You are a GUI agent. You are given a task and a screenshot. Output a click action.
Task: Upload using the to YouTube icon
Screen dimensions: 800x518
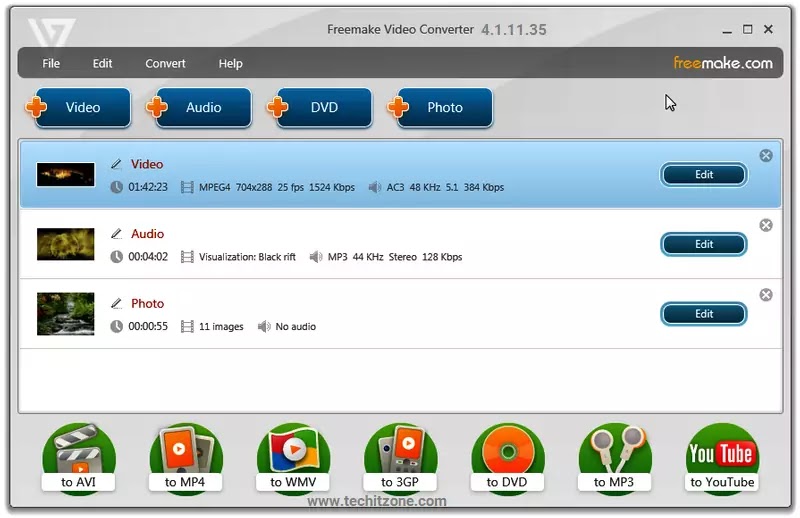click(x=722, y=458)
